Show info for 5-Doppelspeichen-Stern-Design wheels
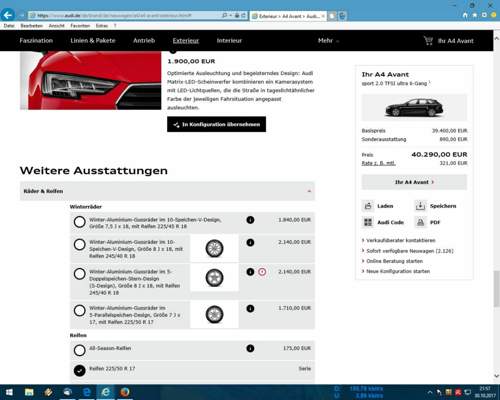500x400 pixels. 250,272
